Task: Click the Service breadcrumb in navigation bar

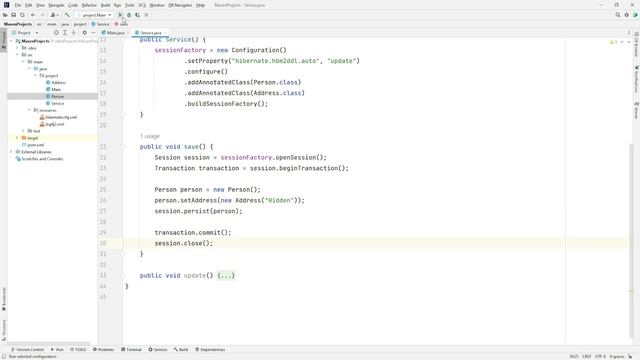Action: click(100, 24)
